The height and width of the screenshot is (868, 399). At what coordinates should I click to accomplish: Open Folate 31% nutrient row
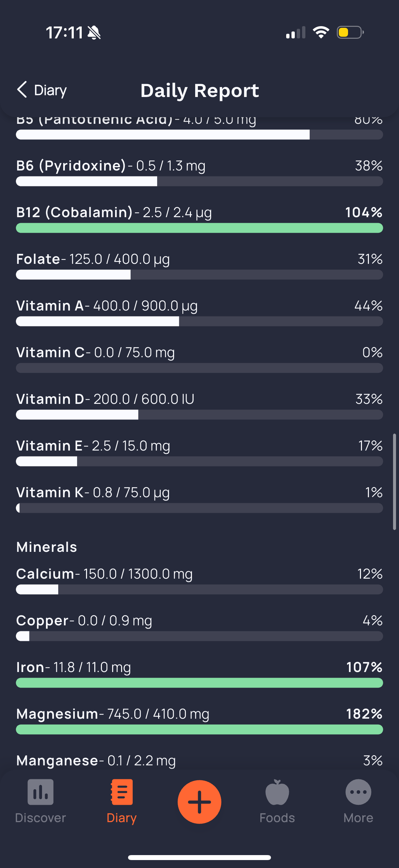[199, 266]
